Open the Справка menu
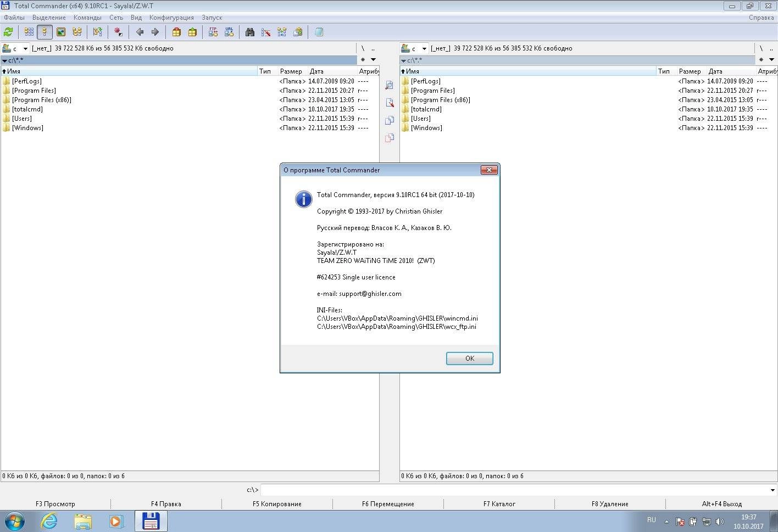This screenshot has width=778, height=532. (761, 18)
